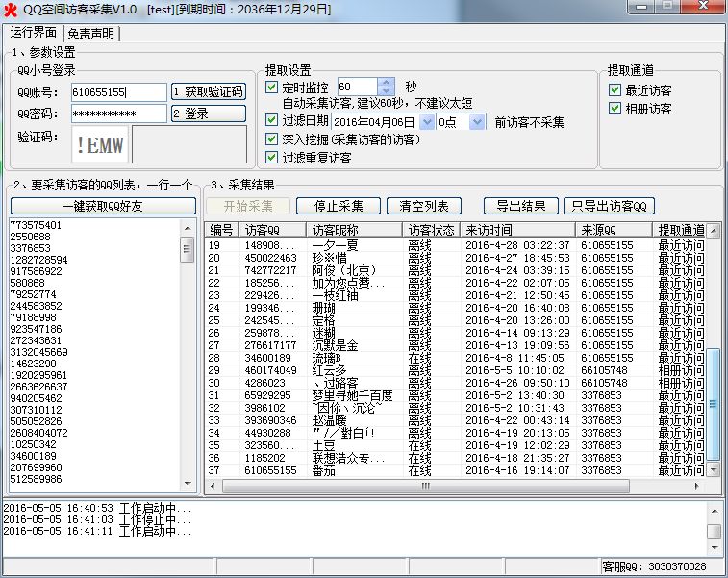Viewport: 728px width, 578px height.
Task: Click the red flame app icon in title bar
Action: 11,9
